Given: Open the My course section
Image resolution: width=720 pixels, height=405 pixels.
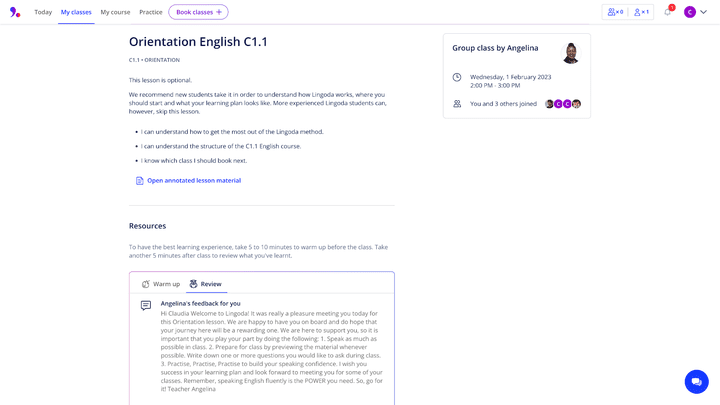Looking at the screenshot, I should [115, 12].
